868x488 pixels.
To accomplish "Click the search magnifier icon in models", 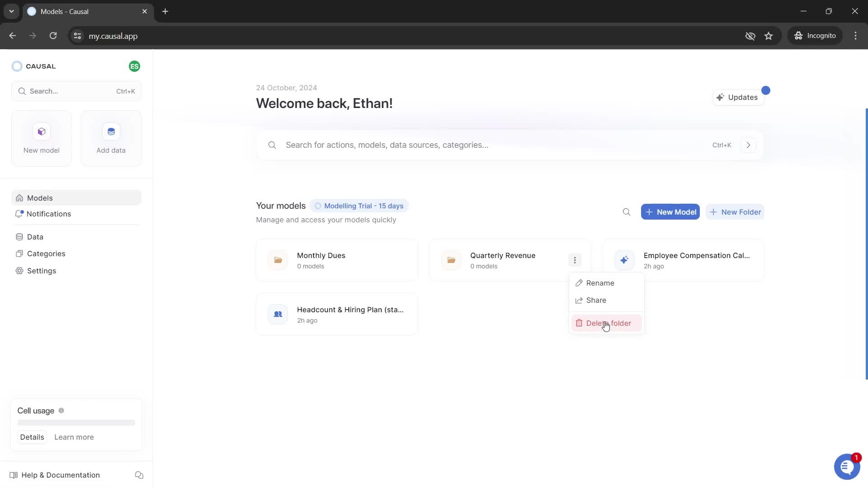I will (x=627, y=212).
